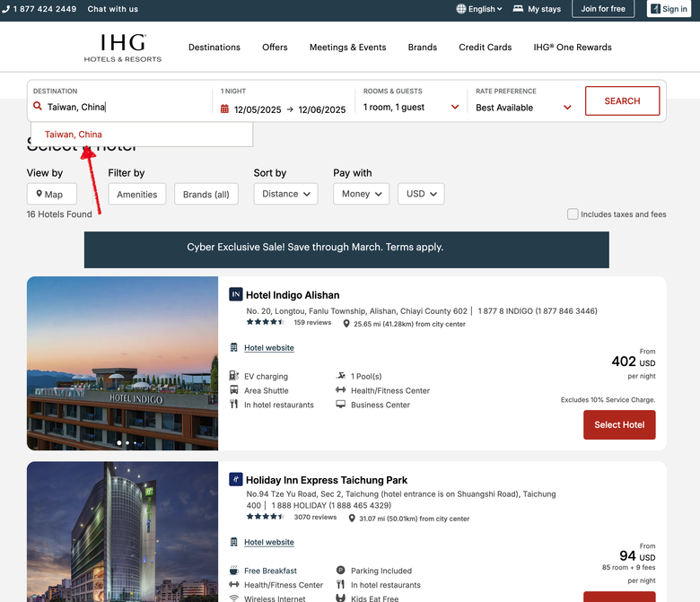Click Holiday Inn Express Taichung Park star rating
This screenshot has height=602, width=700.
265,517
